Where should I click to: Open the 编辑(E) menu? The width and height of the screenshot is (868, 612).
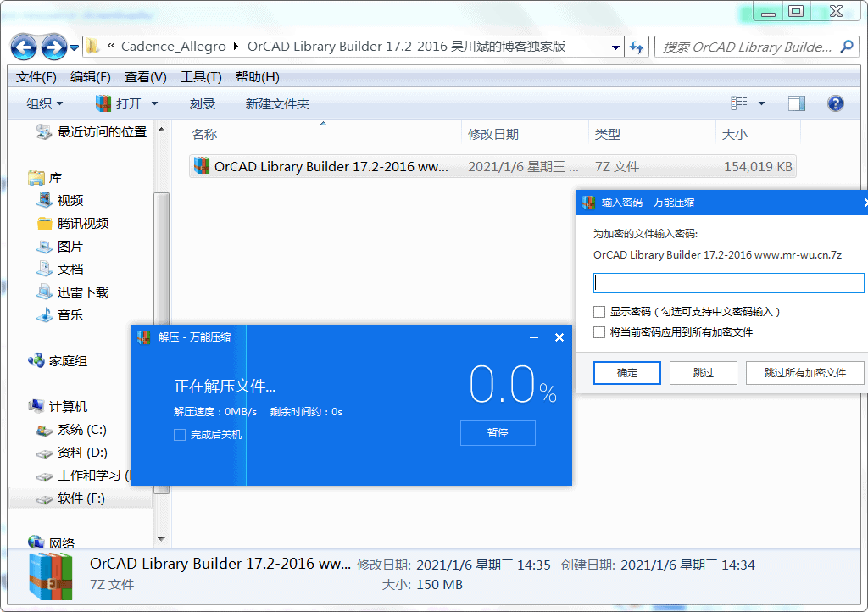pos(90,77)
